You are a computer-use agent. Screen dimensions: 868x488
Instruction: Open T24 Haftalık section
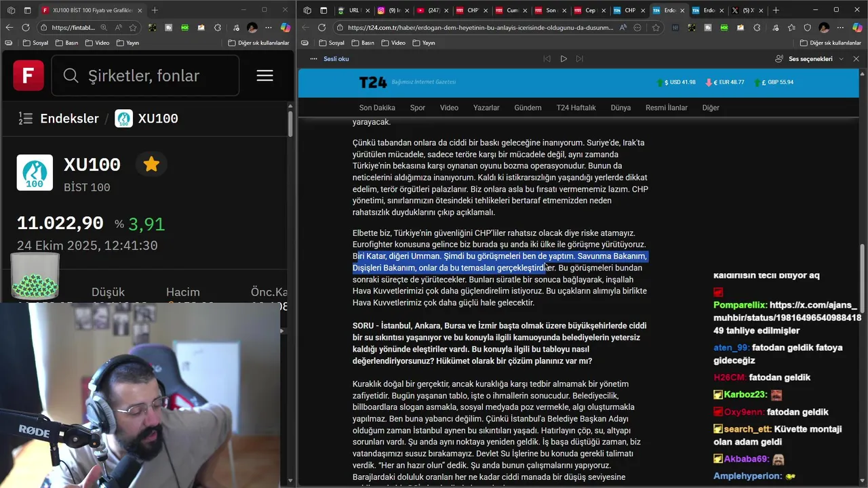pos(576,108)
